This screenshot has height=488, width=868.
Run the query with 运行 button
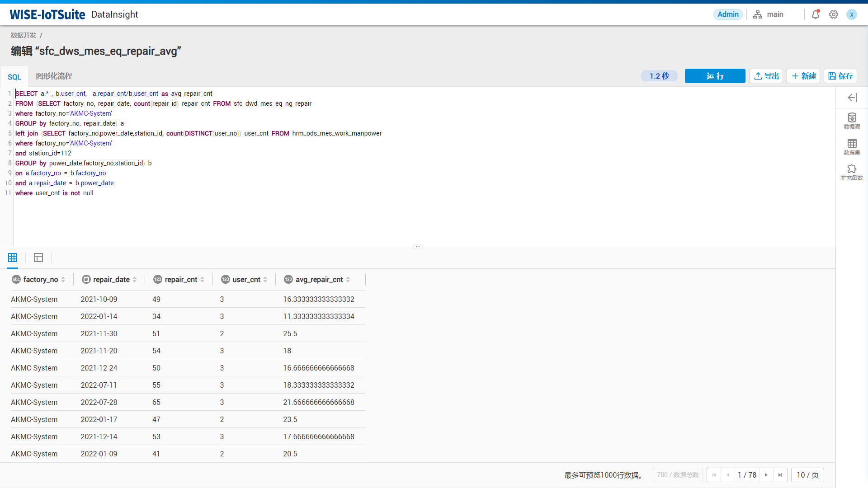coord(715,76)
